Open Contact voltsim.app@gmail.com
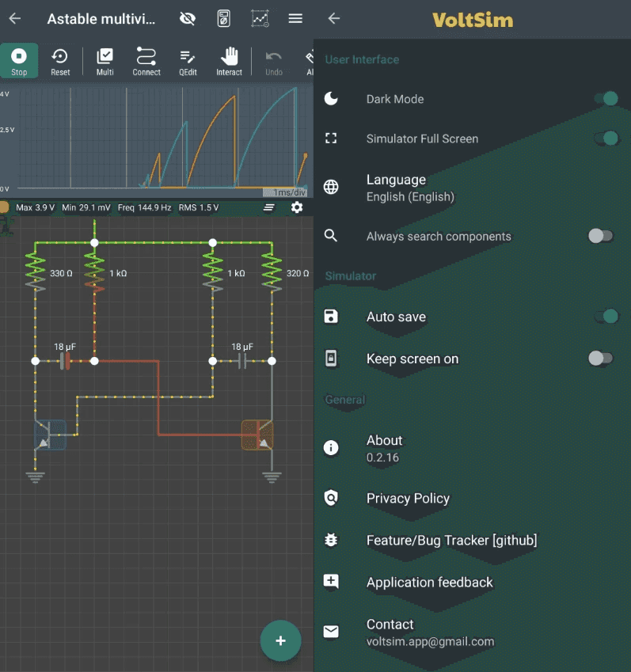This screenshot has height=672, width=631. (473, 632)
